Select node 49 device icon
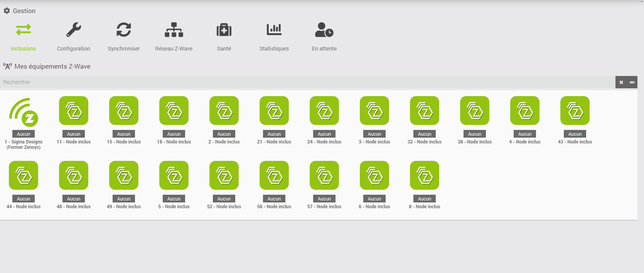Viewport: 644px width, 273px height. [124, 175]
